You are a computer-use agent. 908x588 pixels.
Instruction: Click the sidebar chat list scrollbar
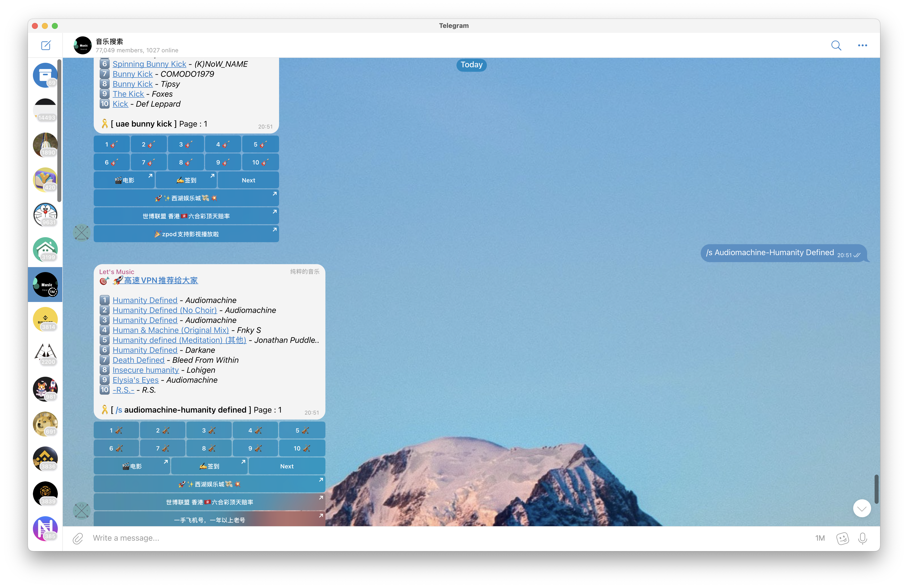point(60,131)
